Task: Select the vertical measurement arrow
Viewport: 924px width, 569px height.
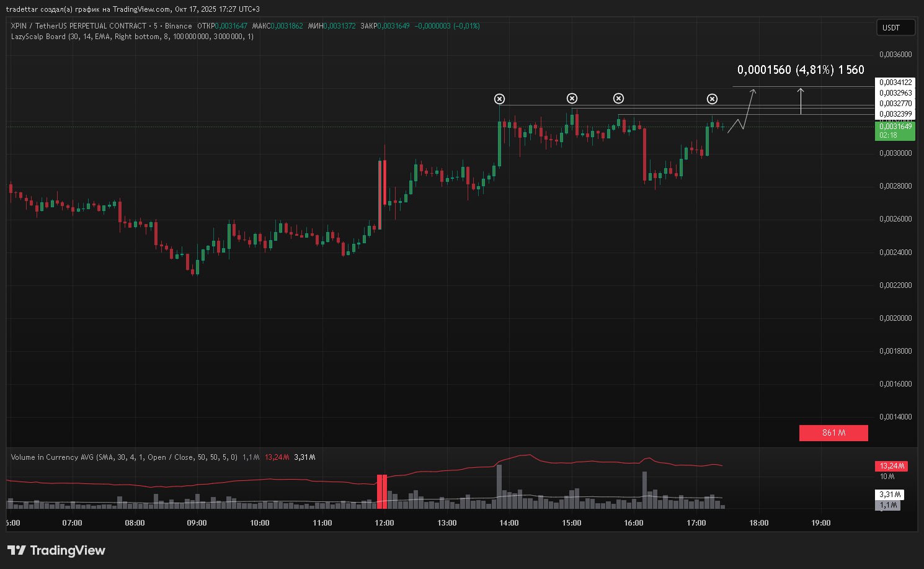Action: [801, 101]
